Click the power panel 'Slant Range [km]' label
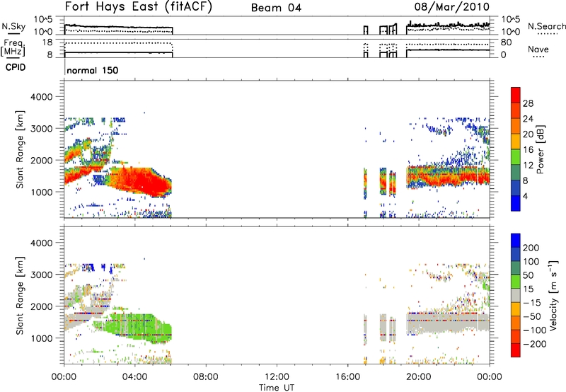This screenshot has width=566, height=392. [20, 150]
